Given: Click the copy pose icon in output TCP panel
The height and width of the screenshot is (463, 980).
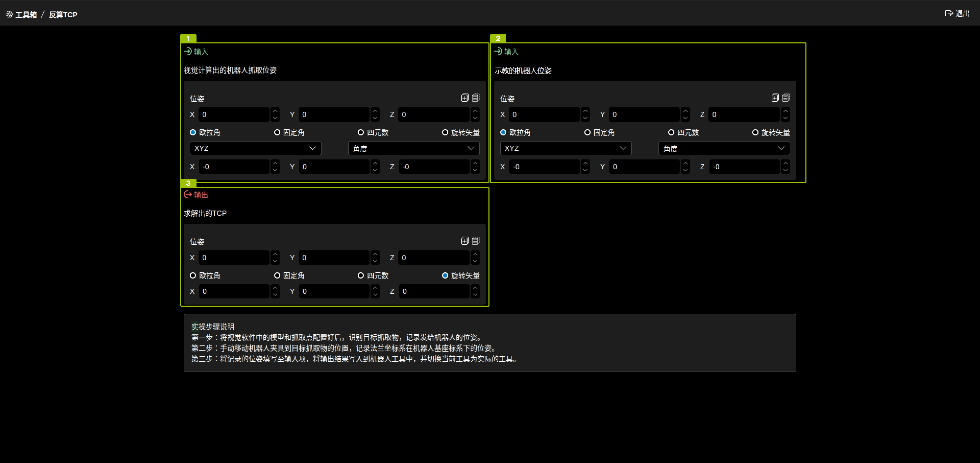Looking at the screenshot, I should pyautogui.click(x=464, y=241).
